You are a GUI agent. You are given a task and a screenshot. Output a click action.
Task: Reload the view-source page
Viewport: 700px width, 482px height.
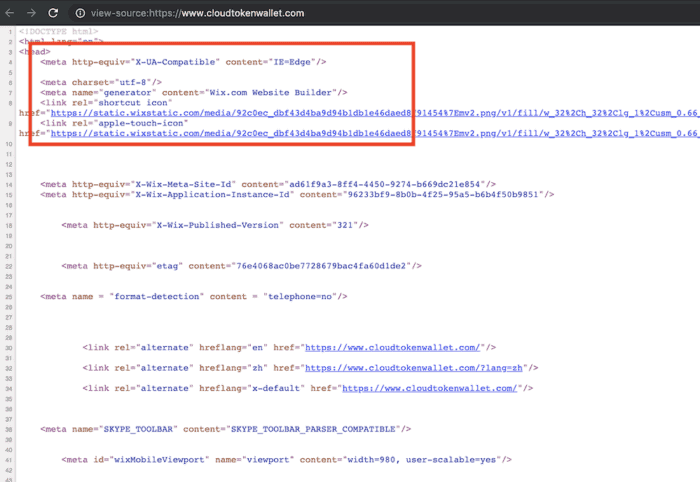(53, 13)
